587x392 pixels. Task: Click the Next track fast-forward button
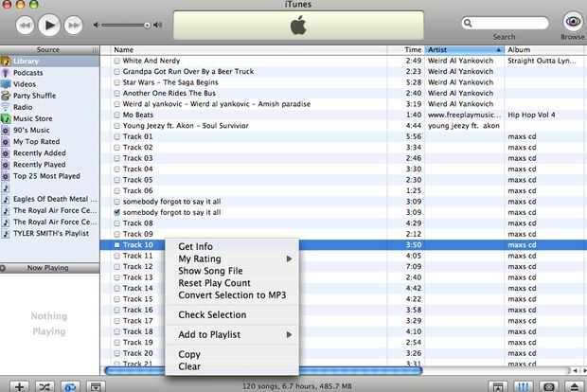[74, 25]
